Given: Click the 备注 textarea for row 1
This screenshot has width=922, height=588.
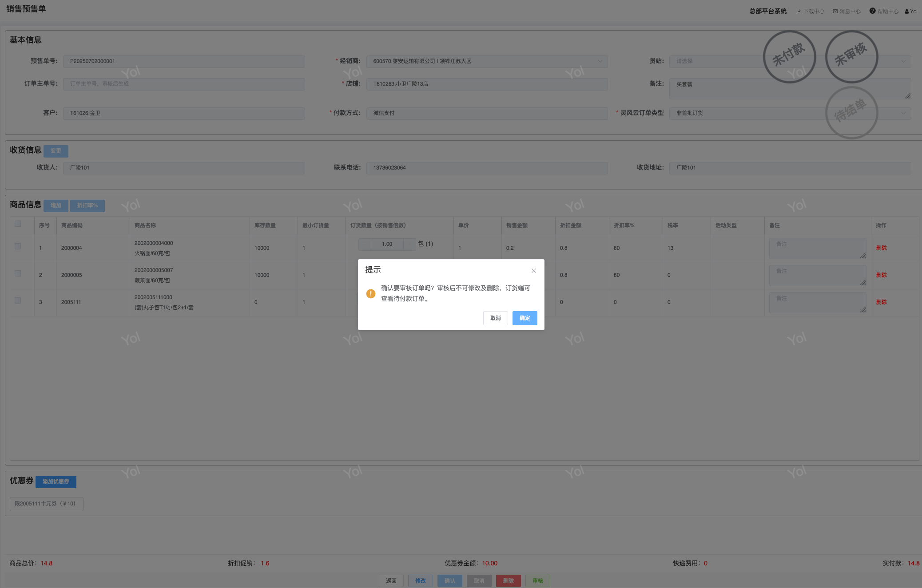Looking at the screenshot, I should coord(817,248).
